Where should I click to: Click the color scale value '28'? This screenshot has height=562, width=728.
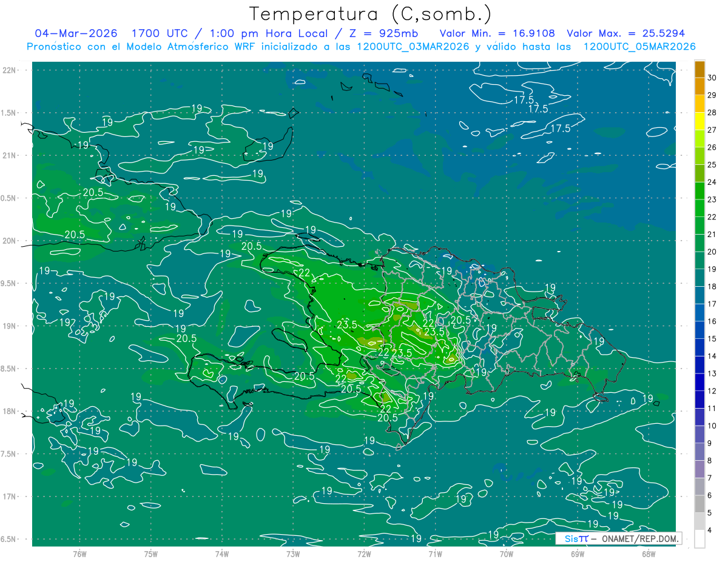tap(713, 113)
